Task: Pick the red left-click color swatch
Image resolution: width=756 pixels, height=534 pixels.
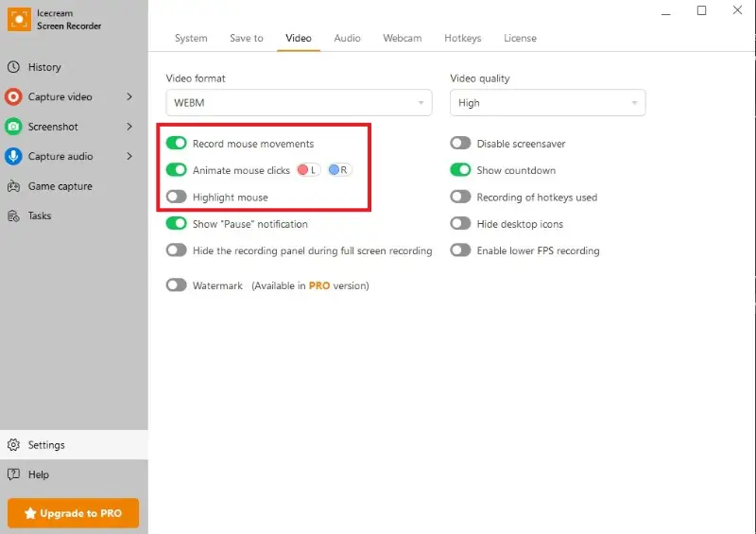Action: pos(304,170)
